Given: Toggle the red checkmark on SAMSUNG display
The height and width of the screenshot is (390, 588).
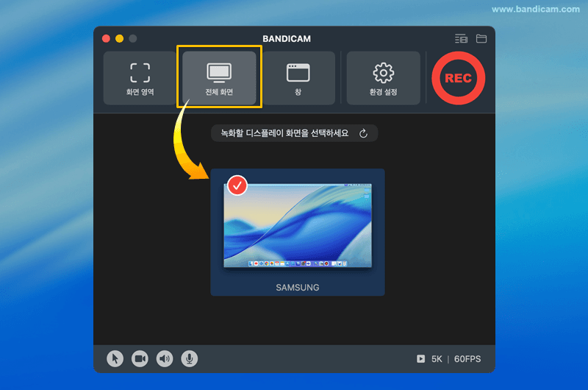Looking at the screenshot, I should [x=237, y=185].
